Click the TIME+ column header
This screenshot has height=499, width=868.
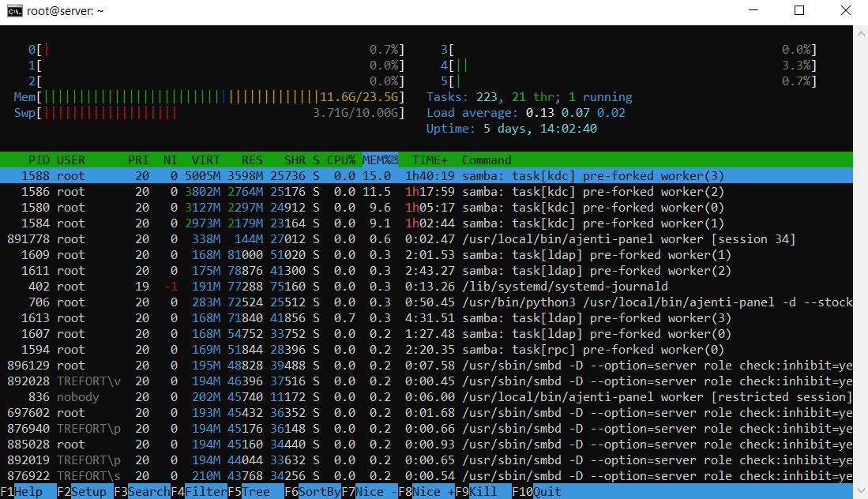pos(430,159)
